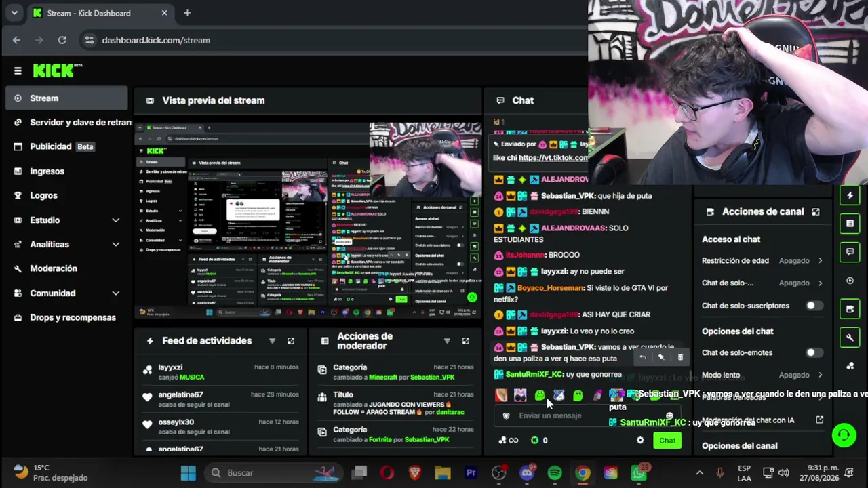Reload the Kick dashboard page
868x488 pixels.
(62, 40)
